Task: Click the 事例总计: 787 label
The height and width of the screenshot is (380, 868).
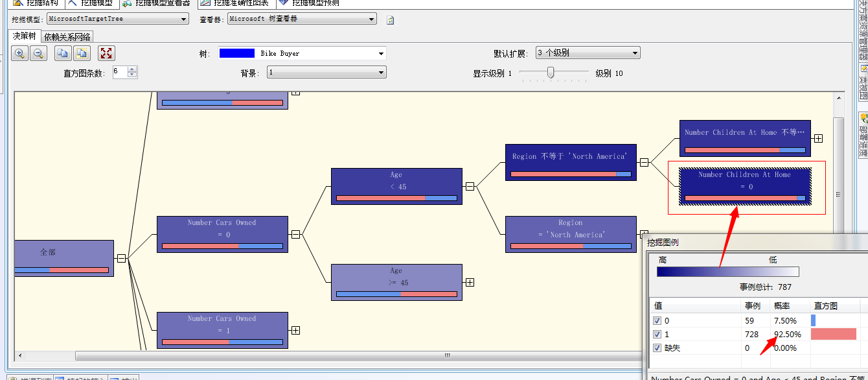Action: click(765, 287)
